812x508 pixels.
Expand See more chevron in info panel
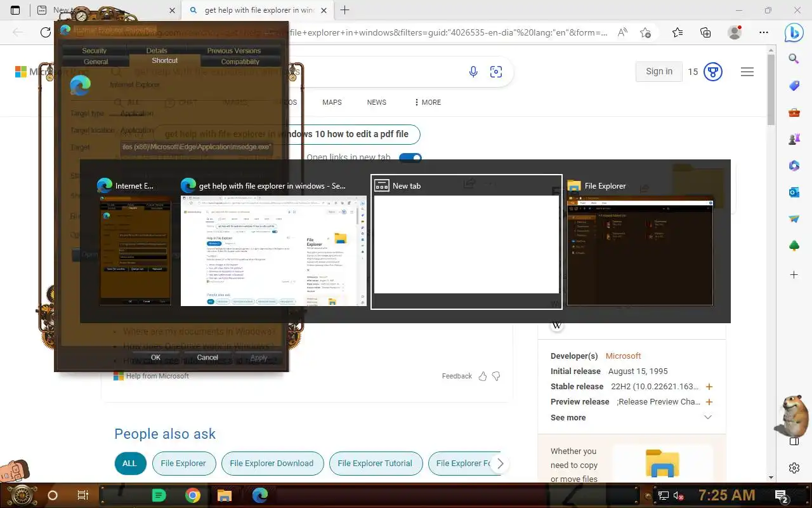pos(708,417)
